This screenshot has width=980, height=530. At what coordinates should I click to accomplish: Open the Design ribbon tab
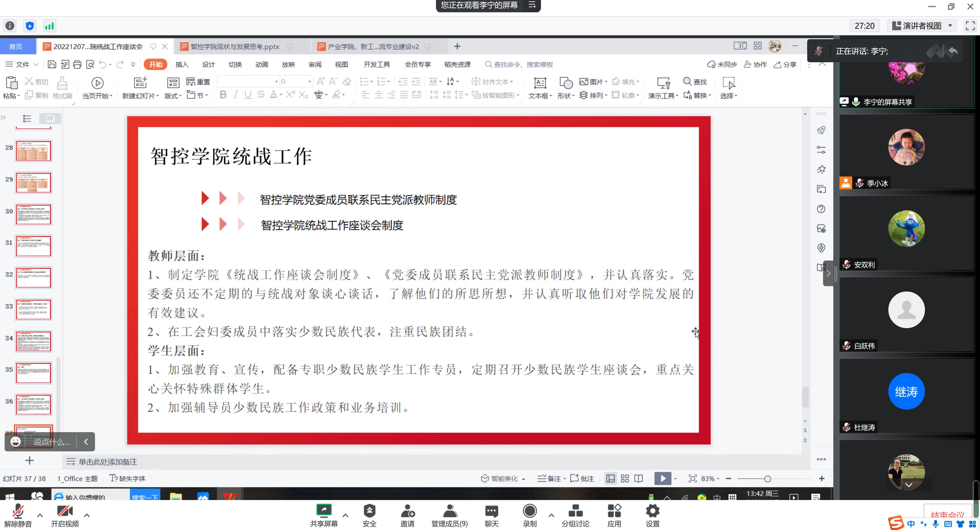208,64
